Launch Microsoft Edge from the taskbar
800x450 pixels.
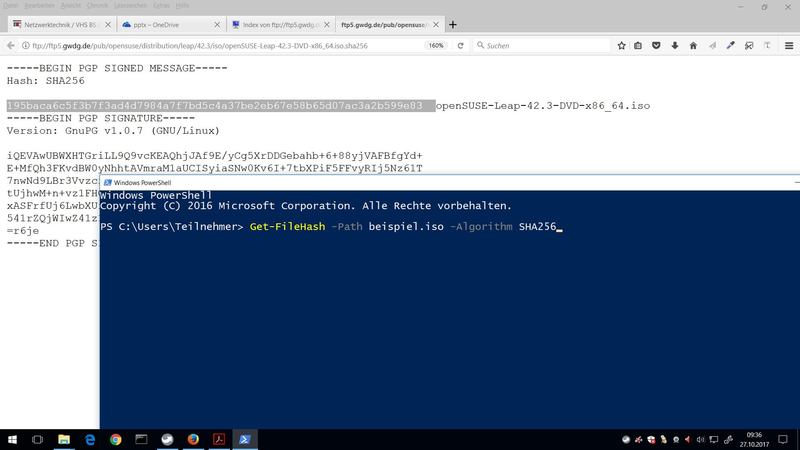click(90, 439)
